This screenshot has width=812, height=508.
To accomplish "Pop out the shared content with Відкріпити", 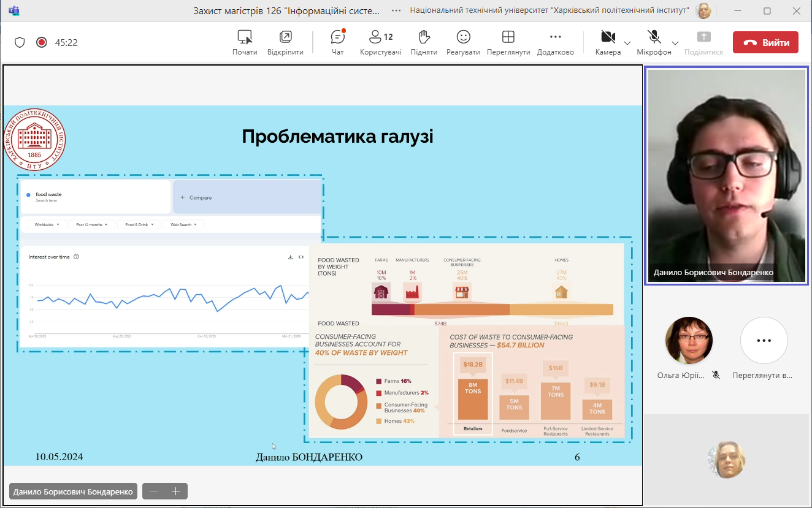I will pos(285,42).
